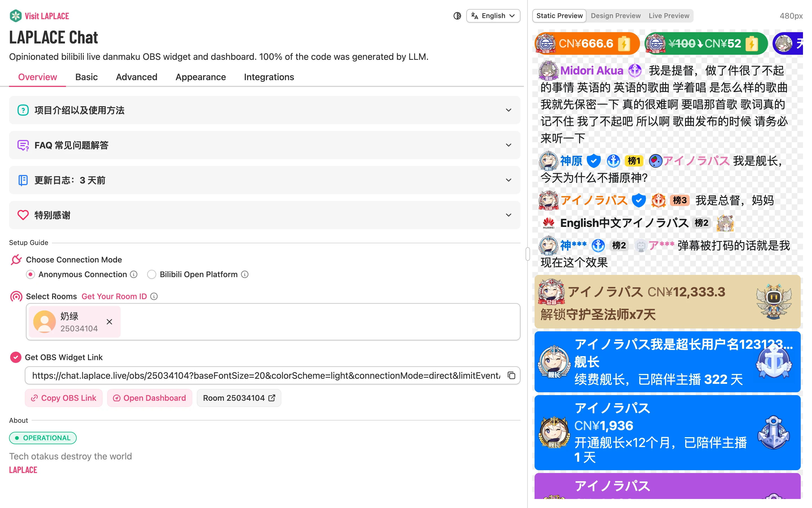Click the 榜2 badge beside English中文アイノラパス

[701, 223]
